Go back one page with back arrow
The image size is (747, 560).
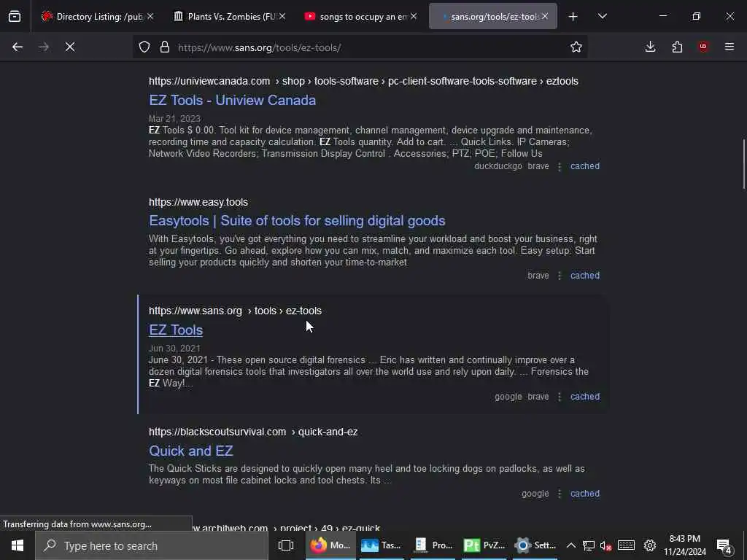tap(18, 47)
